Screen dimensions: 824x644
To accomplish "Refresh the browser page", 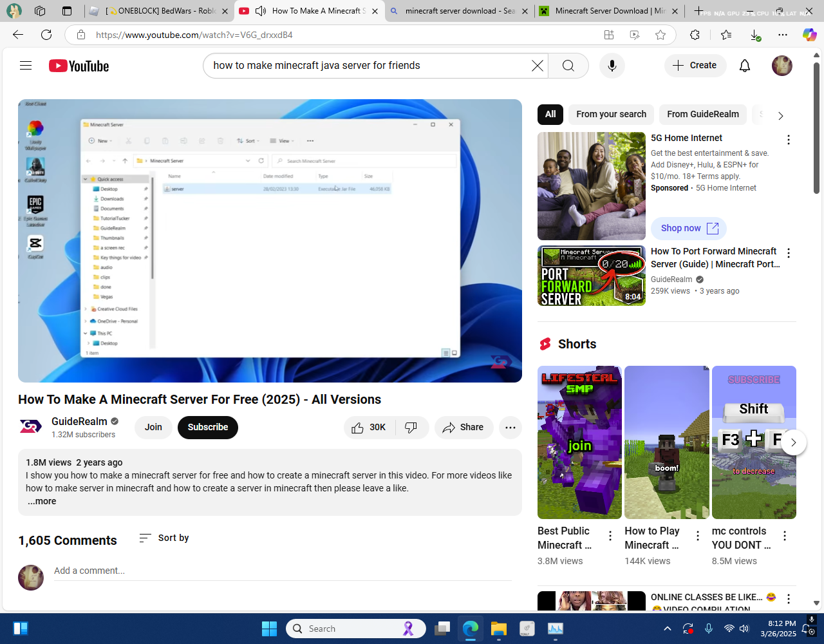I will pos(46,35).
